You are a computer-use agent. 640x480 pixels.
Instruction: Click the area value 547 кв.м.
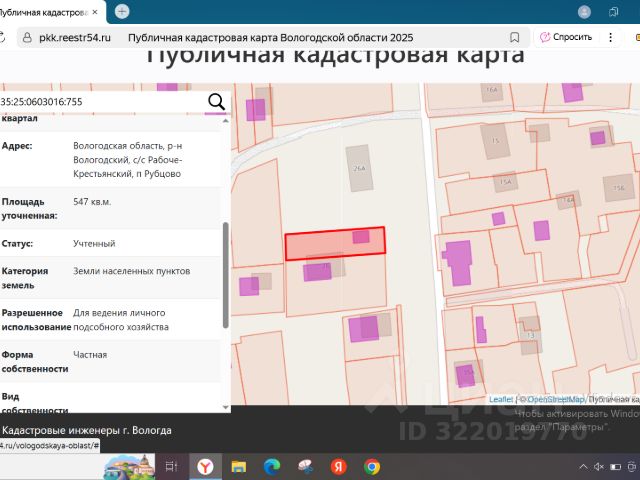pyautogui.click(x=92, y=202)
